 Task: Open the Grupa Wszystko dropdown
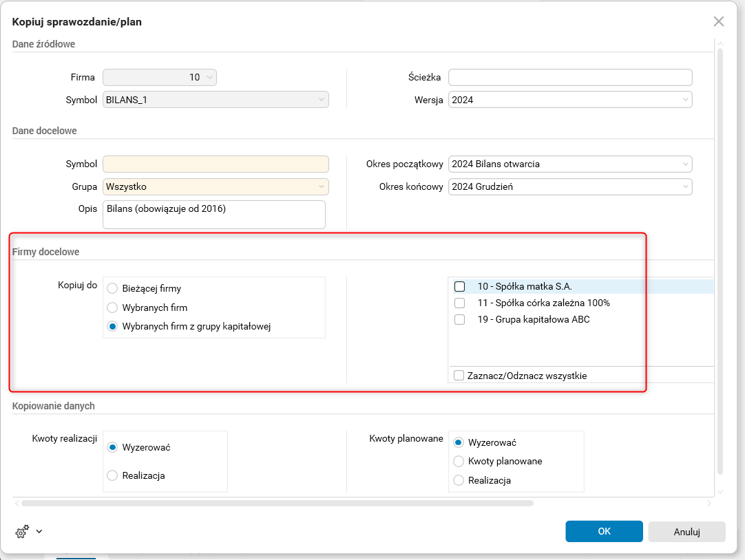[322, 186]
